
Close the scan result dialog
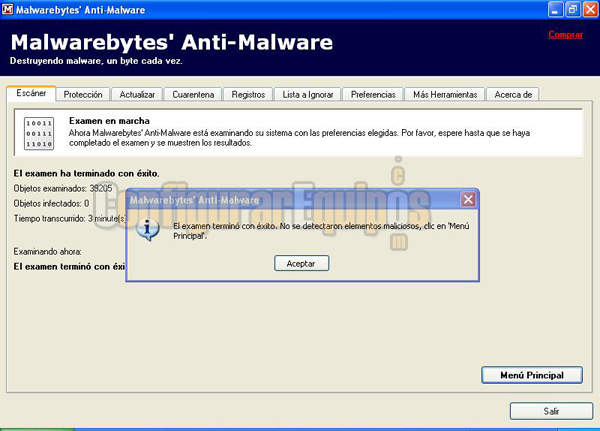coord(468,199)
